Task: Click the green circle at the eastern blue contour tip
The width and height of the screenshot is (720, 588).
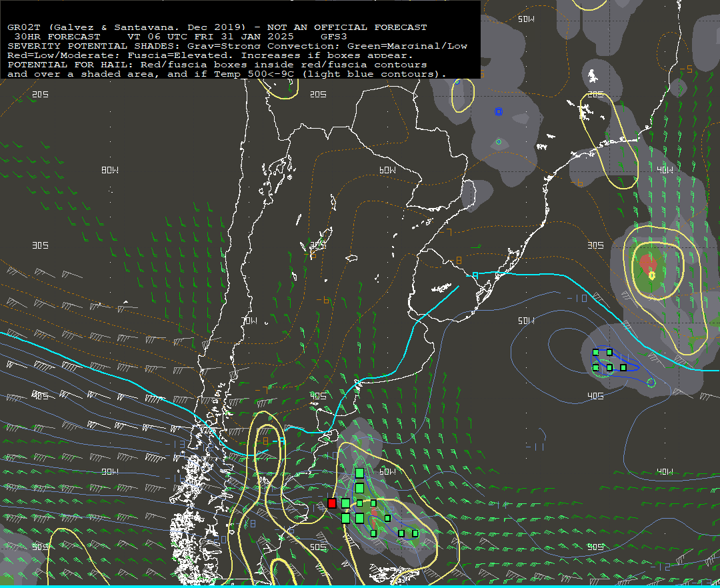Action: pyautogui.click(x=651, y=382)
